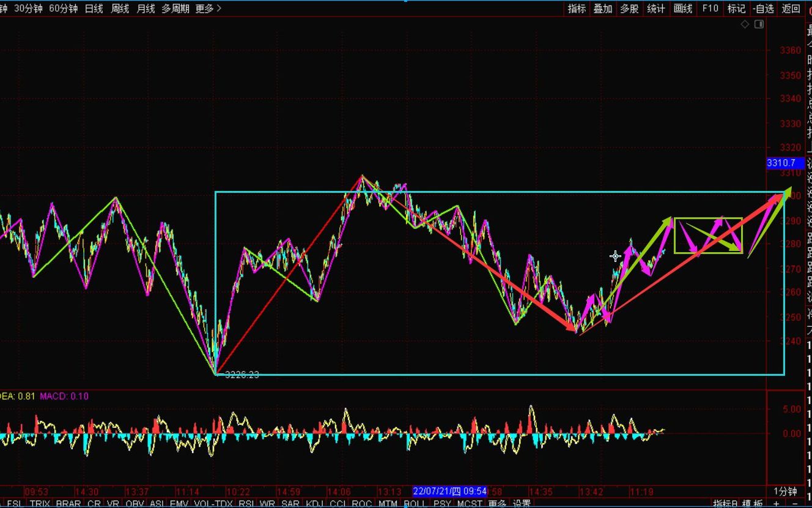Click the 1分钟 period label
The height and width of the screenshot is (508, 812).
click(x=785, y=491)
